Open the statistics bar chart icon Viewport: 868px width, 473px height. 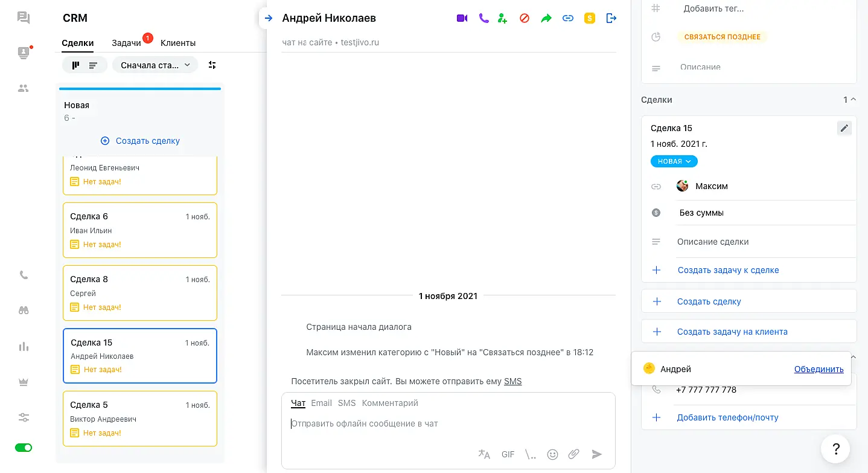[x=24, y=346]
